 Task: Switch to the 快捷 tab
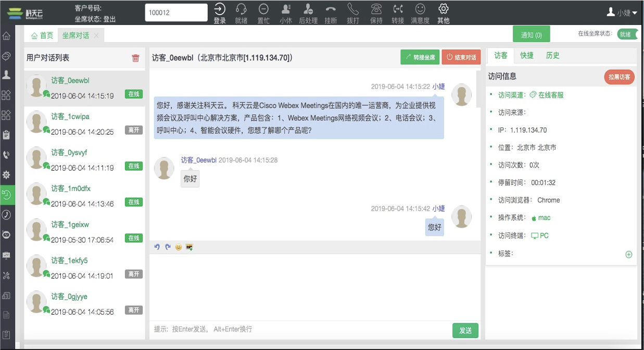(x=527, y=56)
